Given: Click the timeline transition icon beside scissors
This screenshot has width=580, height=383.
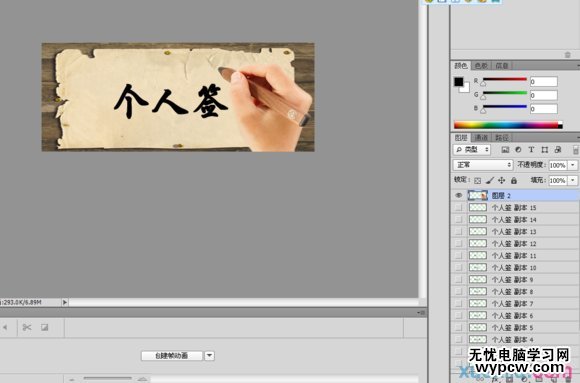Looking at the screenshot, I should (45, 327).
